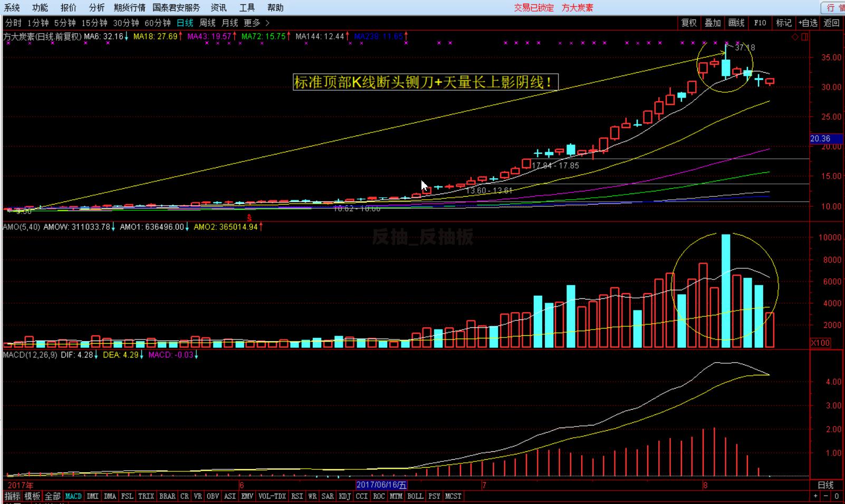Open the 期货行情 menu
The image size is (845, 504).
click(x=129, y=7)
